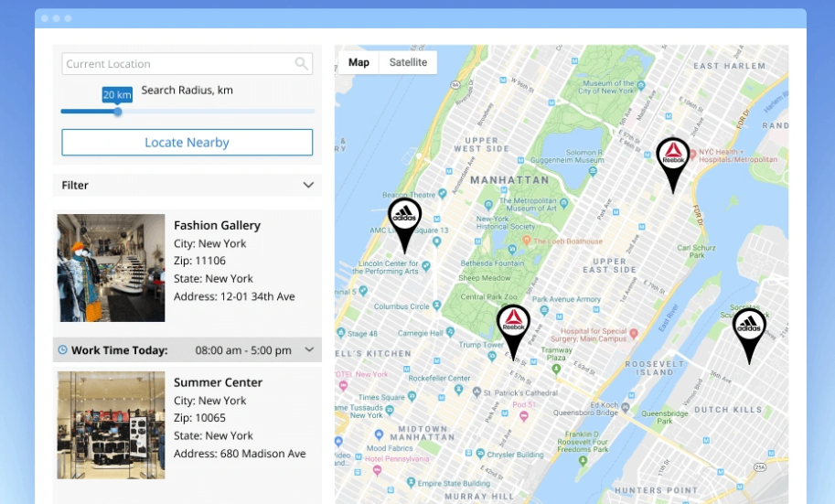Click the Stage 48 map marker
Image resolution: width=835 pixels, height=504 pixels.
(341, 332)
